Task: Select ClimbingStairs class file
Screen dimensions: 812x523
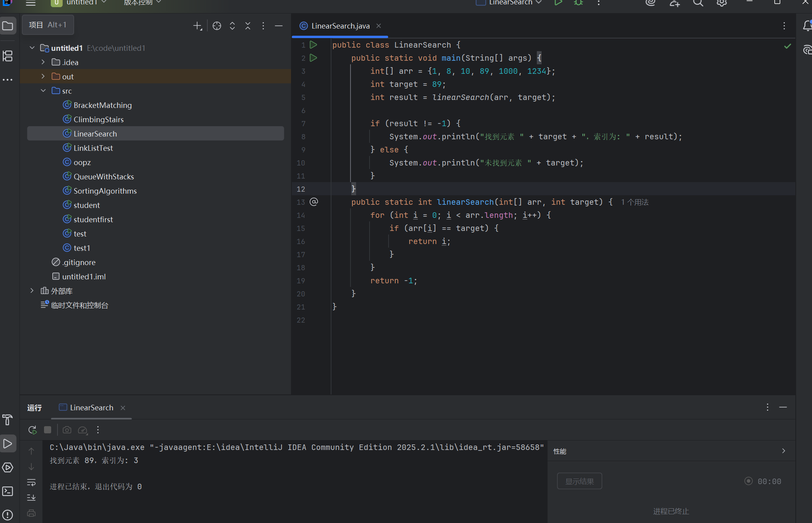Action: click(x=98, y=119)
